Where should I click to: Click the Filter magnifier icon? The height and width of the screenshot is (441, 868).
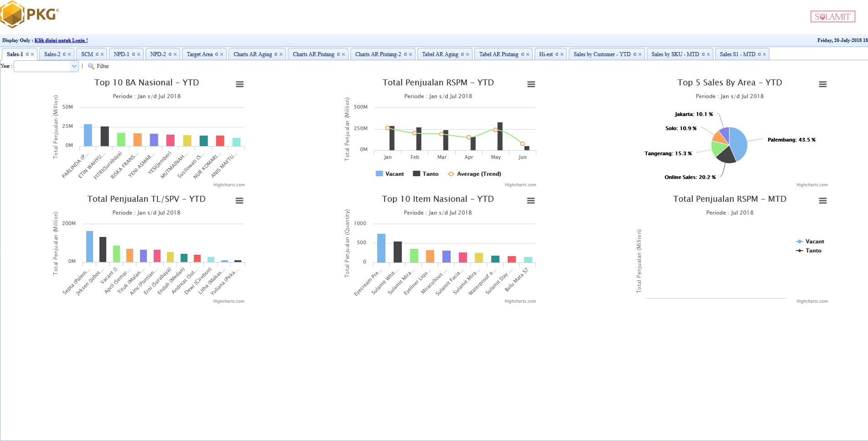[91, 66]
